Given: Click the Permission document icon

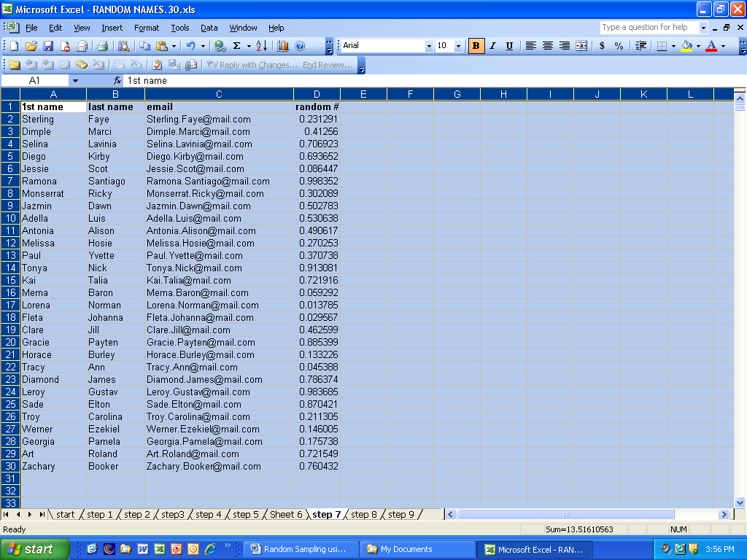Looking at the screenshot, I should pos(65,46).
